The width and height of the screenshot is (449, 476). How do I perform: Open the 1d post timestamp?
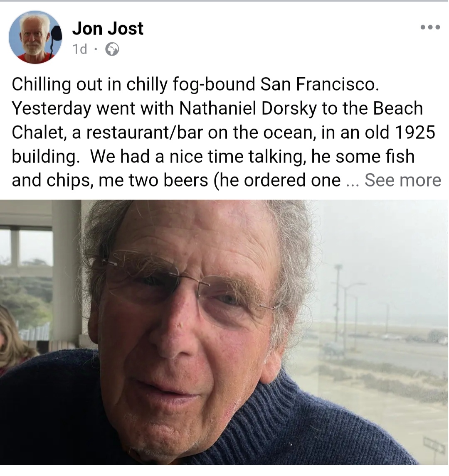[x=80, y=49]
